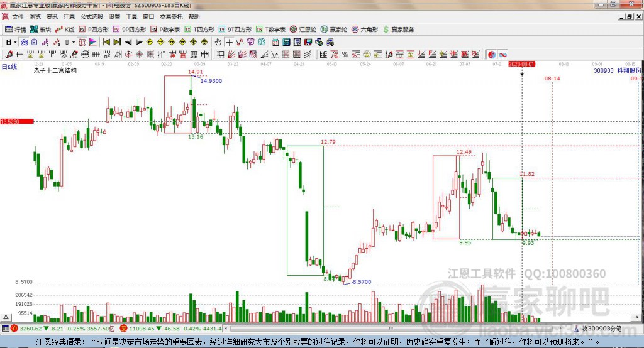Viewport: 644px width, 348px height.
Task: Click the calendar 21 icon
Action: [275, 42]
